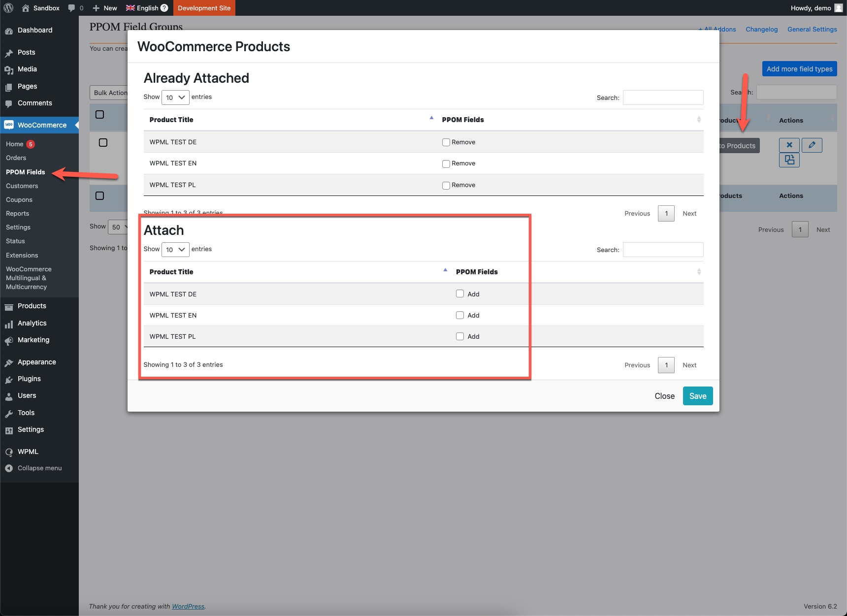
Task: Click Add more field types button
Action: [799, 69]
